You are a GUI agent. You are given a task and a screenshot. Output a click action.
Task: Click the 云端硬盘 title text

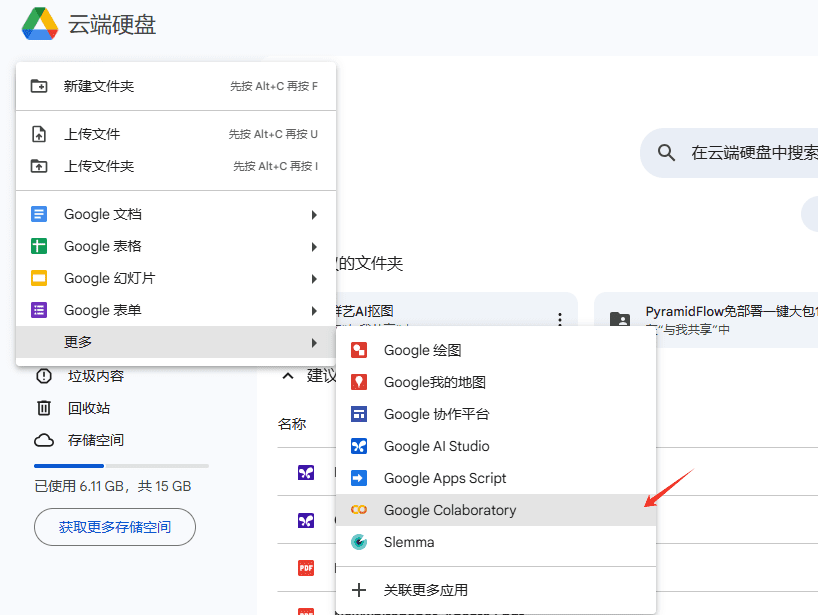tap(112, 25)
